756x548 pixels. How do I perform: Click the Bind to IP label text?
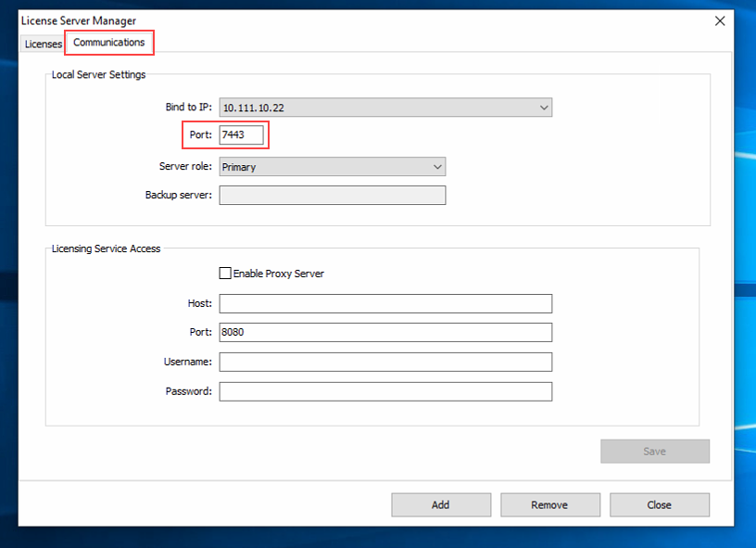(189, 108)
